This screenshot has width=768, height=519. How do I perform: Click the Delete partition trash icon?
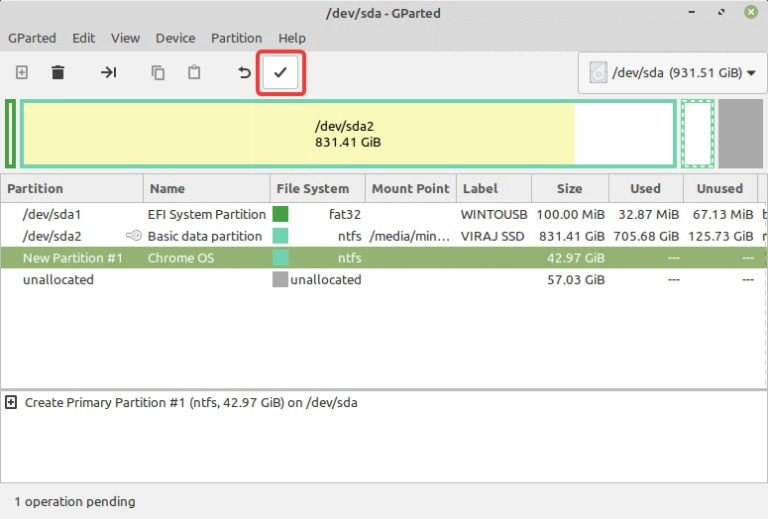[x=58, y=73]
